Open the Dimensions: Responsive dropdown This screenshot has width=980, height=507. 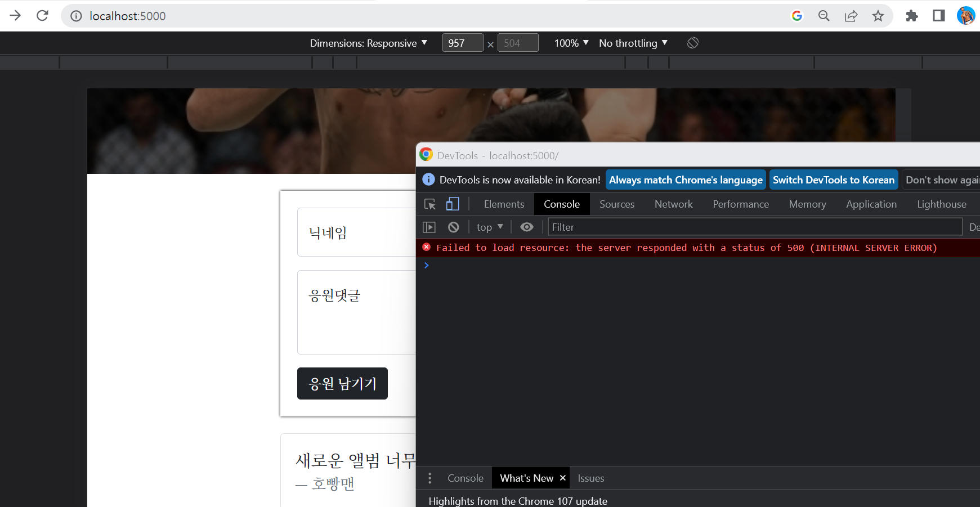point(369,43)
